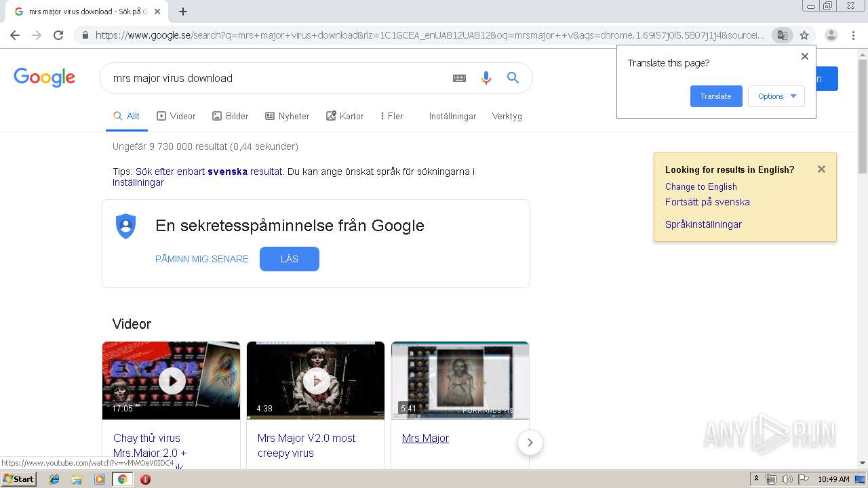
Task: Open media player icon in taskbar
Action: (100, 479)
